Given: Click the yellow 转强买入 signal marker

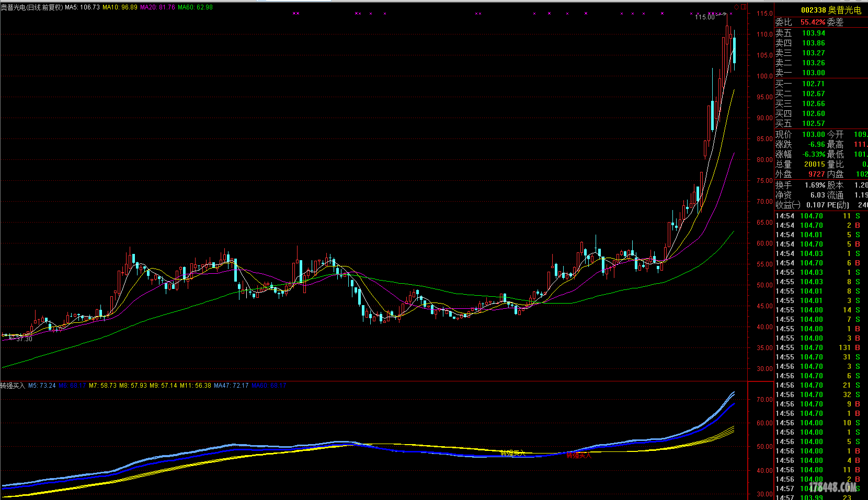Looking at the screenshot, I should tap(512, 453).
